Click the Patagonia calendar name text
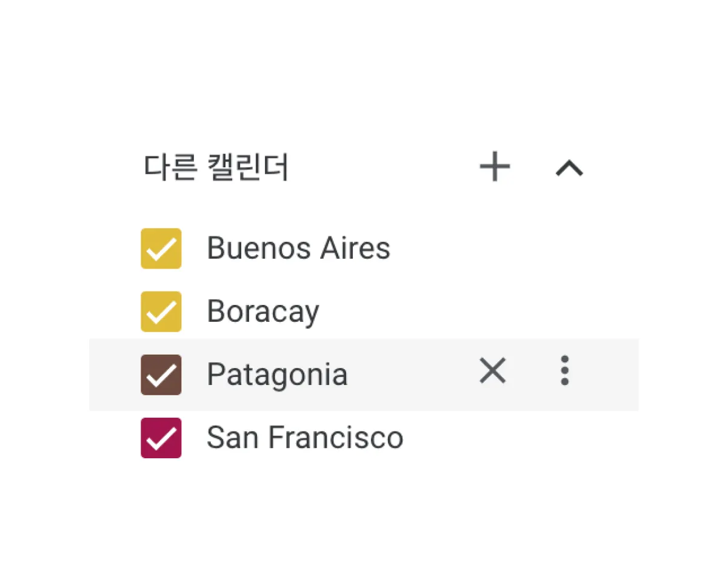This screenshot has height=588, width=725. 277,375
